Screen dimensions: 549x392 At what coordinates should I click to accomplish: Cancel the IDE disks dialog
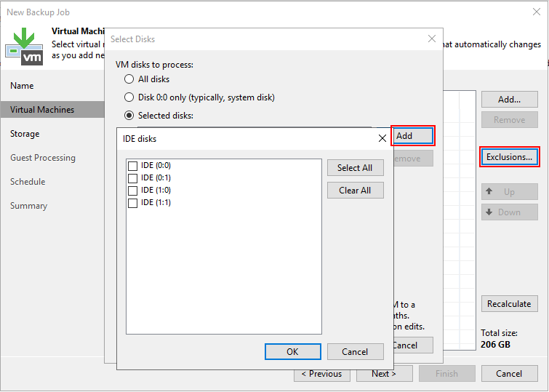coord(355,352)
